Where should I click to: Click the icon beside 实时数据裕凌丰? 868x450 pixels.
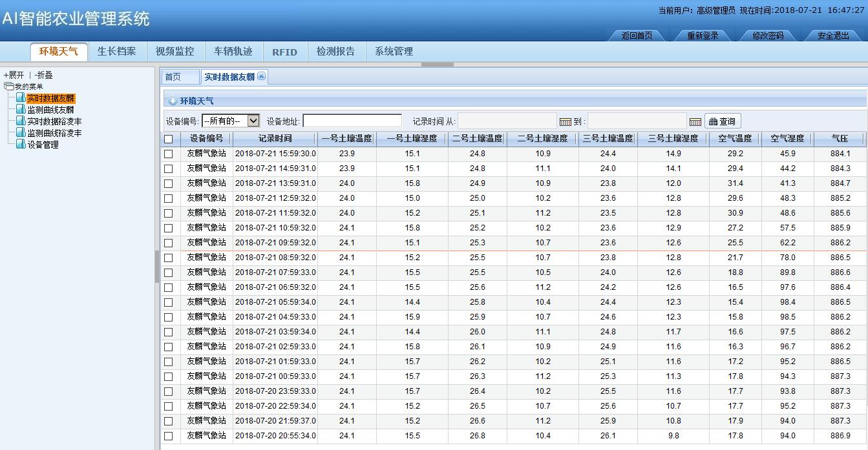[21, 121]
